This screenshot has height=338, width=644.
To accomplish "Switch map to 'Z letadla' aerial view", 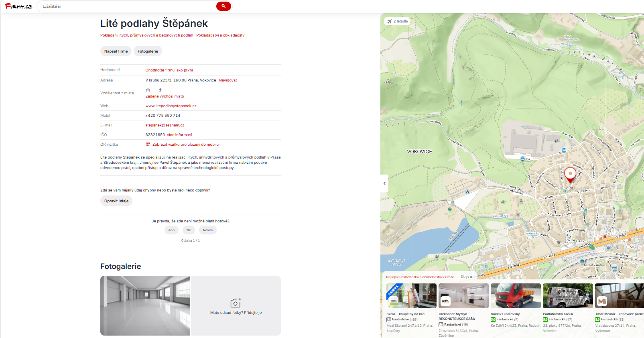I will point(397,21).
